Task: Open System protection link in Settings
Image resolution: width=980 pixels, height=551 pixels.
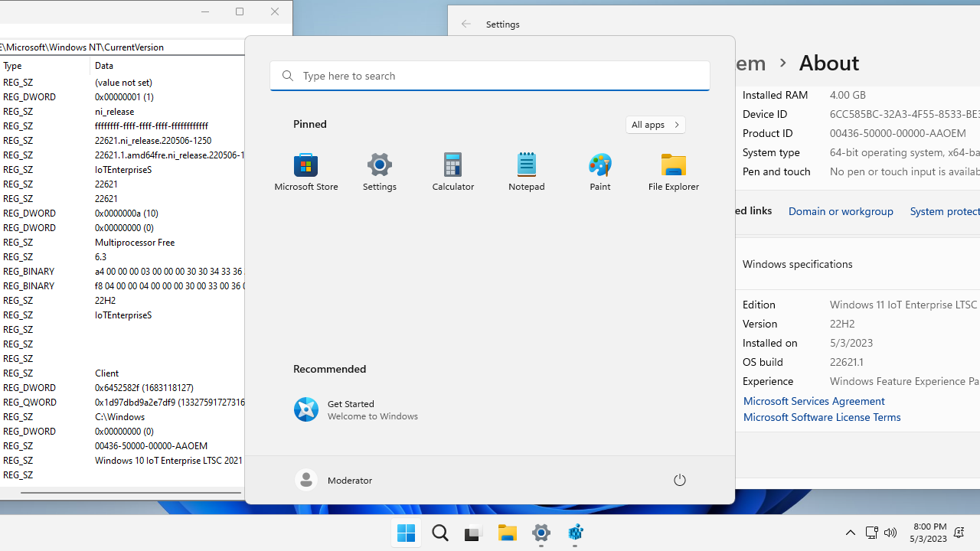Action: point(945,211)
